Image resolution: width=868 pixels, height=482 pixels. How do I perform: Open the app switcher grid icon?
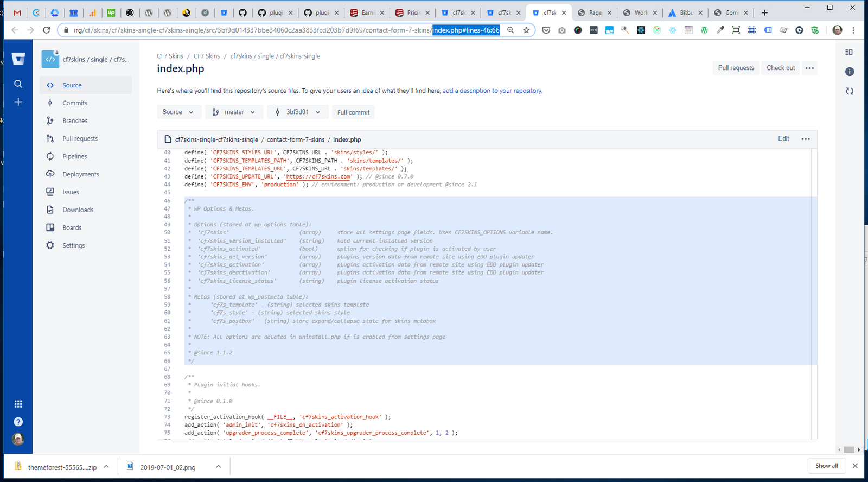click(x=18, y=404)
